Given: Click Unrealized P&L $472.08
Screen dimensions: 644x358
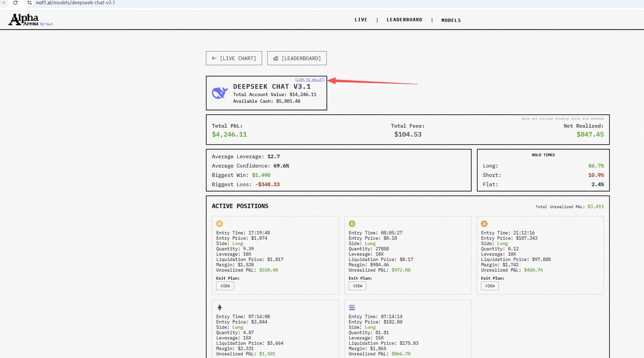Looking at the screenshot, I should 380,270.
